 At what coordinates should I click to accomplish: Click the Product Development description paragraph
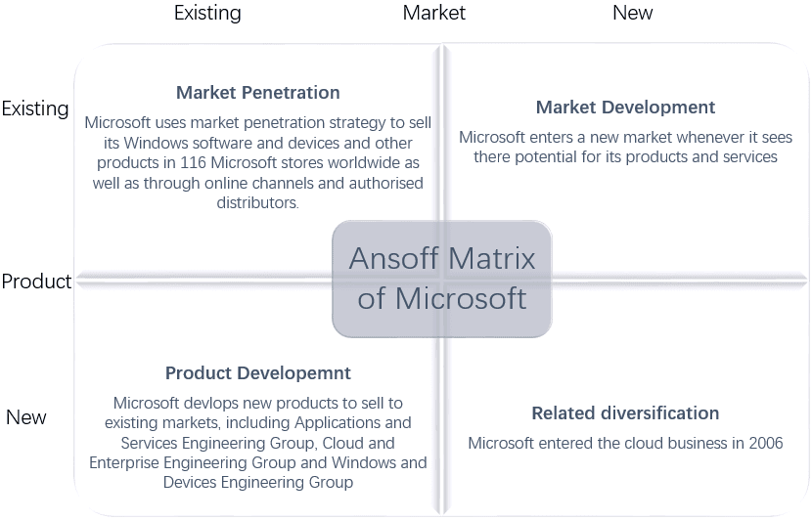tap(258, 443)
